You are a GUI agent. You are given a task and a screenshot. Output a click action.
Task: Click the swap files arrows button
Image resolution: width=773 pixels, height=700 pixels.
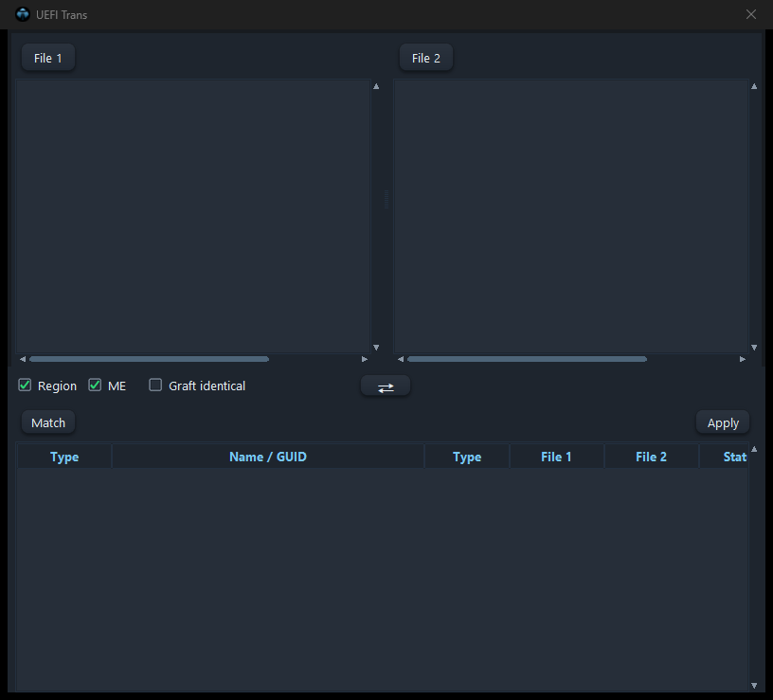(386, 386)
